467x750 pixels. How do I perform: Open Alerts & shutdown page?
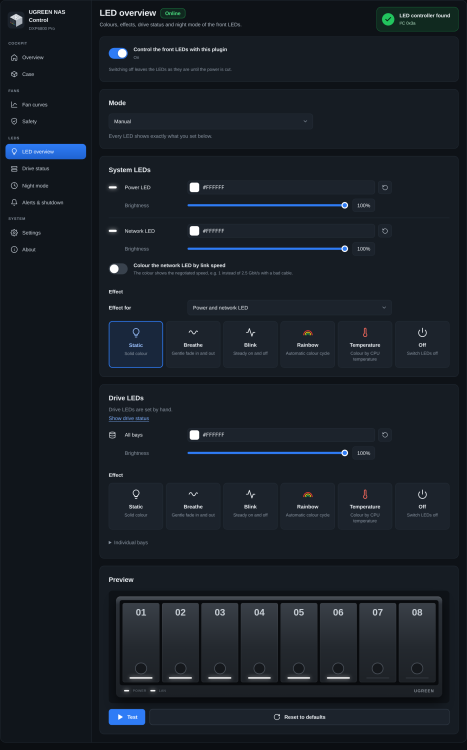point(45,203)
